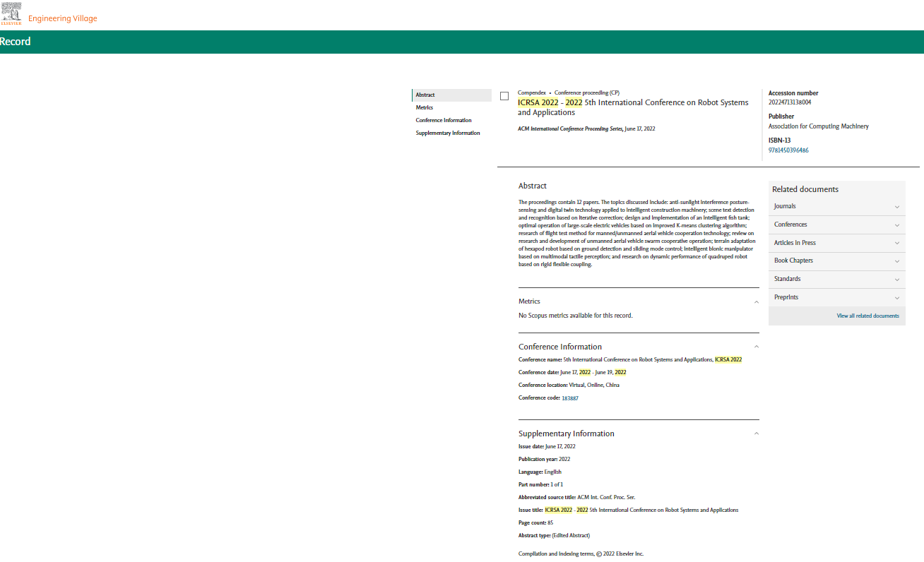The image size is (924, 562).
Task: Select the Abstract navigation tab
Action: (x=452, y=95)
